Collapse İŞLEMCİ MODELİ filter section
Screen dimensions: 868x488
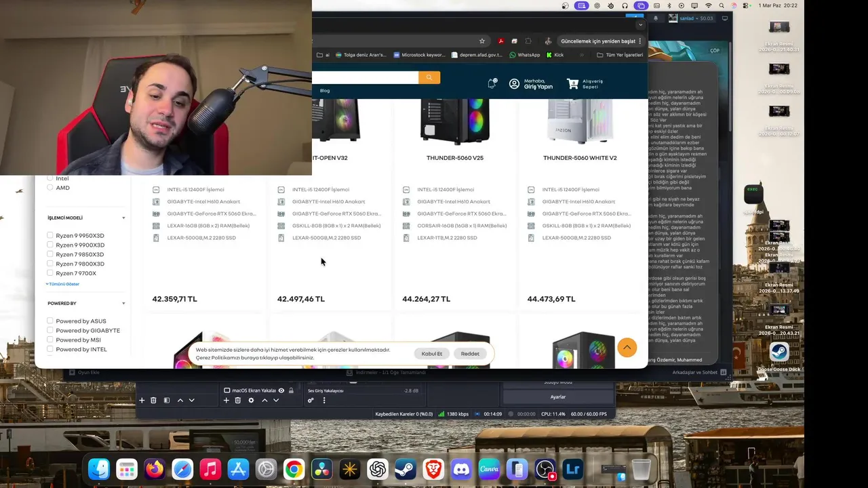click(x=123, y=218)
